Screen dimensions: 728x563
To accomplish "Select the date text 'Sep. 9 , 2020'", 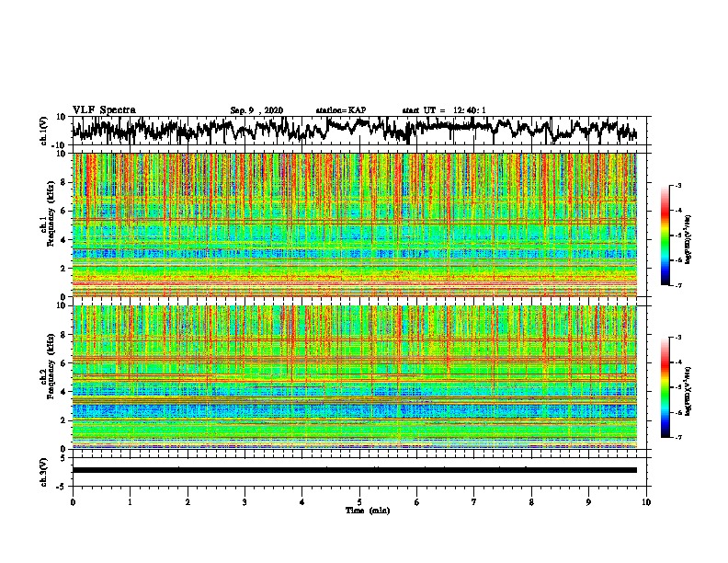I will (256, 110).
